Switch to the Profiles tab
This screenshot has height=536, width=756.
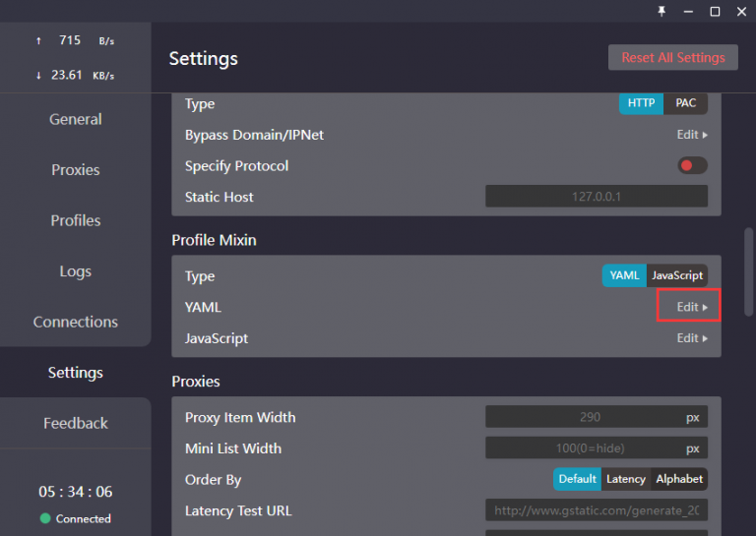coord(76,220)
